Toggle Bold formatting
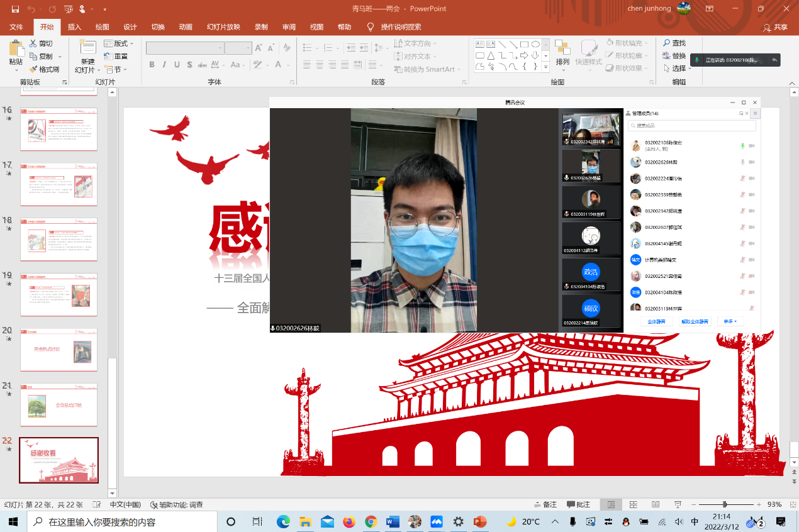 [x=152, y=65]
